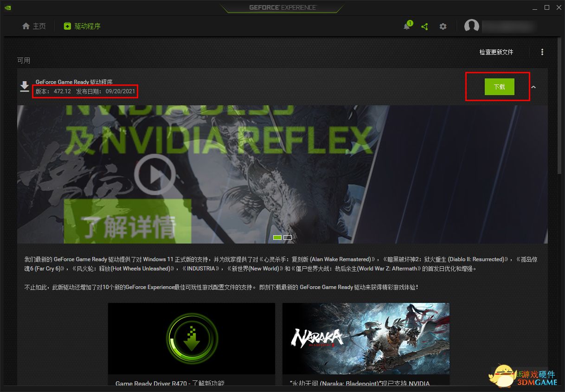The image size is (565, 392).
Task: Open the three-dot more options menu
Action: (542, 52)
